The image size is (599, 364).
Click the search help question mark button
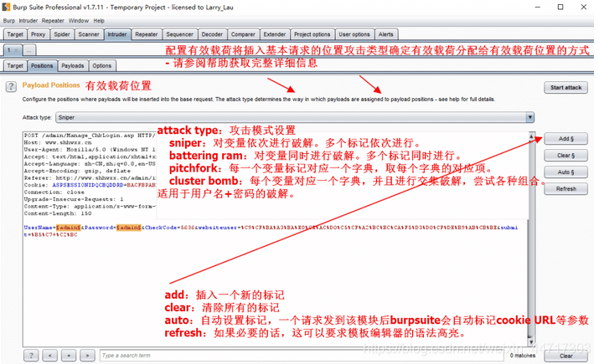tap(31, 356)
